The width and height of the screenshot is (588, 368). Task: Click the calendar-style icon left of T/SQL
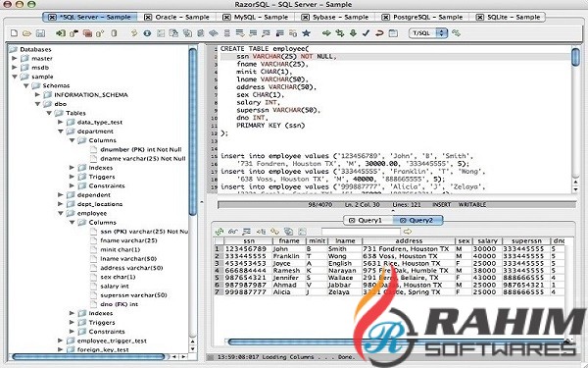tap(393, 33)
